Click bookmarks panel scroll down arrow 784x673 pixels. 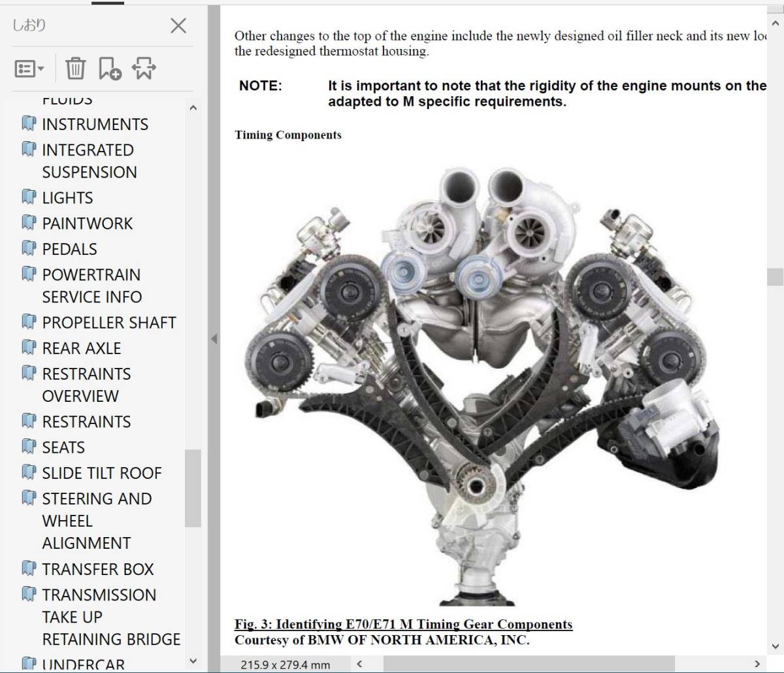(x=193, y=661)
